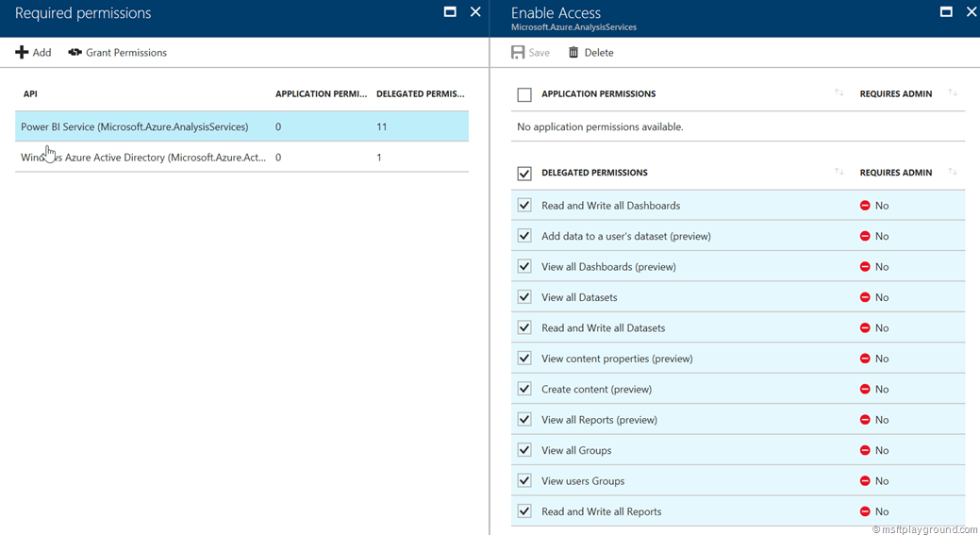Click the red no-admin icon for View all Reports
This screenshot has width=980, height=535.
coord(865,420)
